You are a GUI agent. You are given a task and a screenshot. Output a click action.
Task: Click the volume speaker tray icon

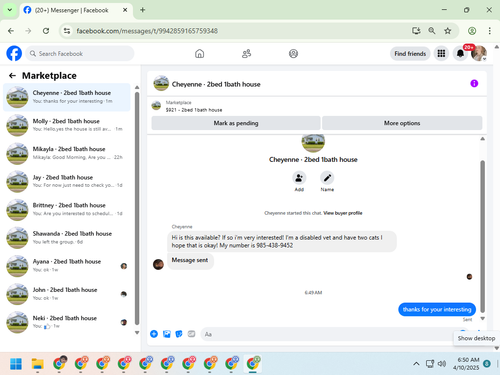pyautogui.click(x=442, y=364)
